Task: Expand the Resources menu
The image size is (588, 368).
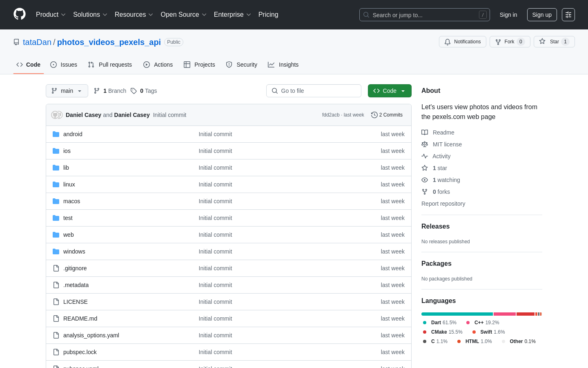Action: tap(134, 15)
